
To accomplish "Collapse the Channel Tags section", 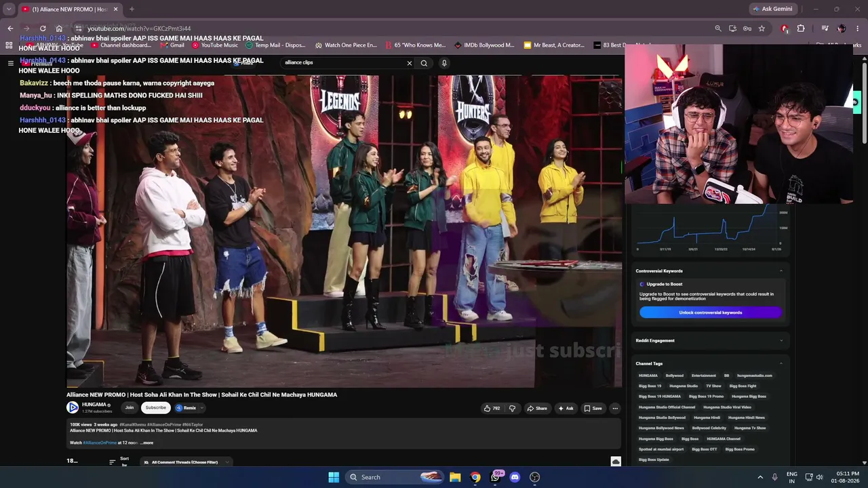I will point(781,364).
